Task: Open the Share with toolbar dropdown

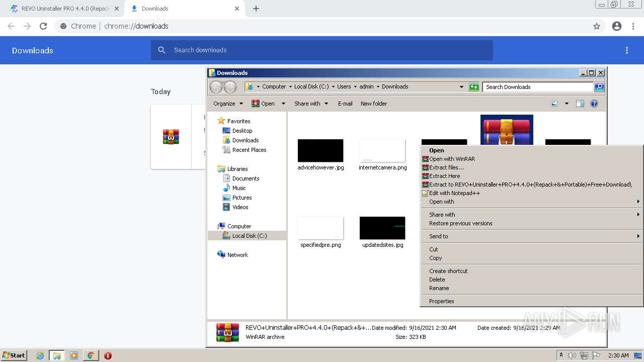Action: pyautogui.click(x=311, y=104)
